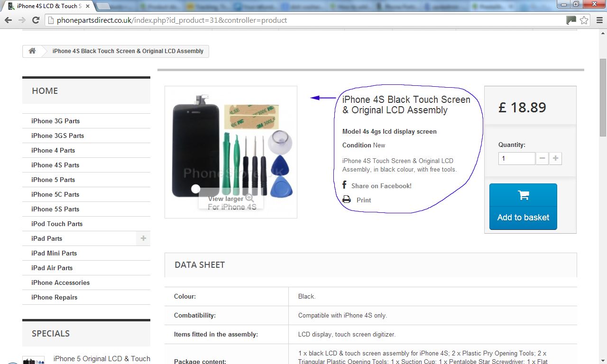Image resolution: width=607 pixels, height=364 pixels.
Task: Click the extension icon beside the bookmark star
Action: [x=571, y=20]
